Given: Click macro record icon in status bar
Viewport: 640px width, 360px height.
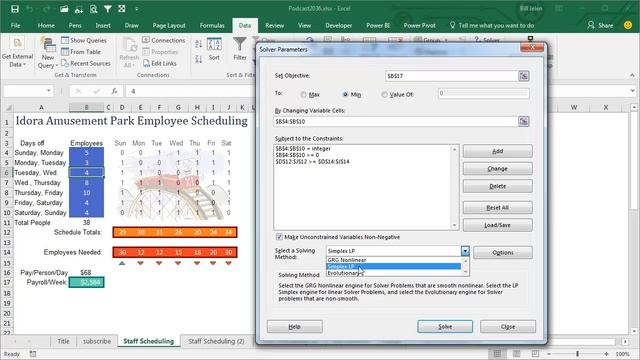Looking at the screenshot, I should point(33,354).
